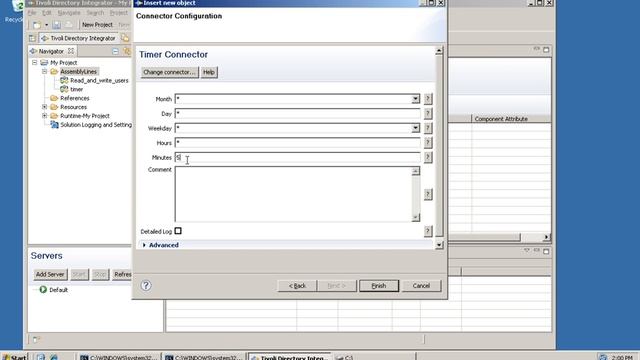The image size is (640, 360).
Task: Select the Default server entry
Action: click(x=58, y=290)
